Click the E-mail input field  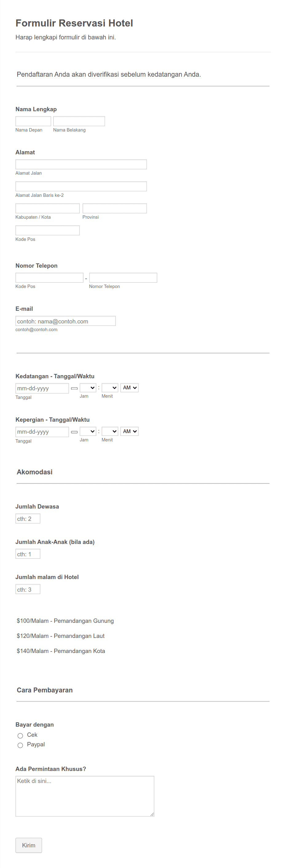(x=66, y=321)
